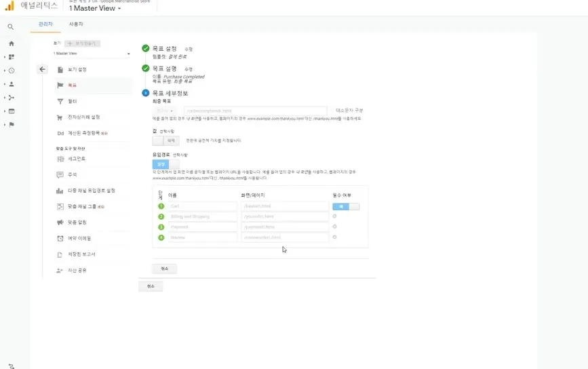Expand the Audience section arrow in sidebar
This screenshot has width=588, height=369.
(x=5, y=84)
